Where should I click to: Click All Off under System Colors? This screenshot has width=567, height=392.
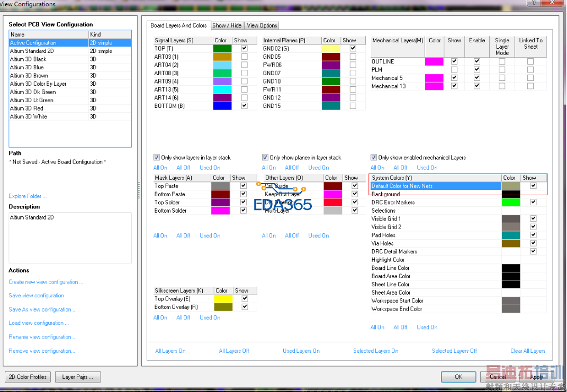400,327
